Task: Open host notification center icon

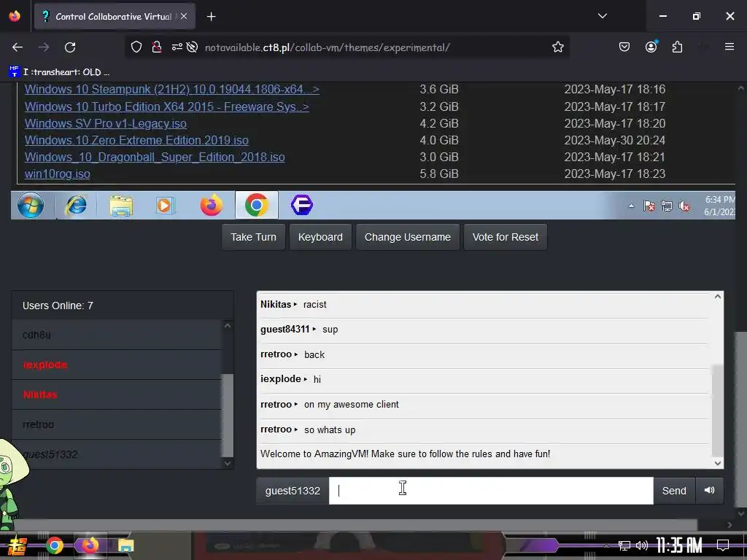Action: (723, 545)
